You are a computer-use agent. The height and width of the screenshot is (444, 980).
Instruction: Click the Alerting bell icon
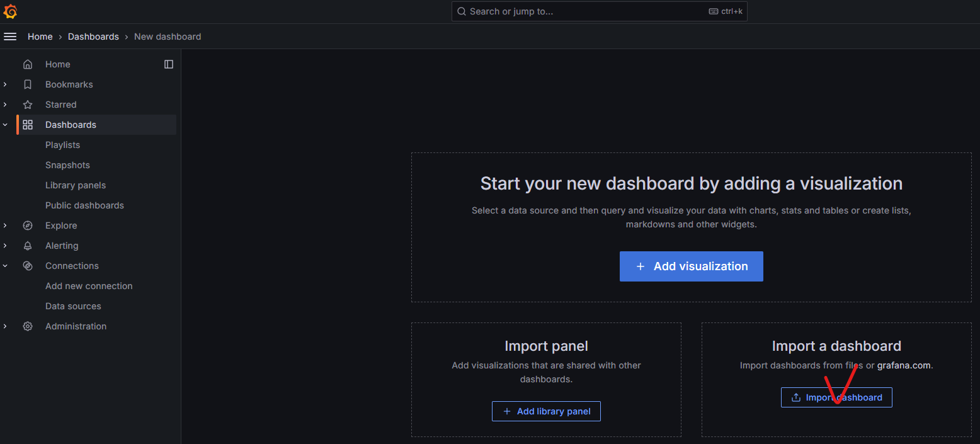click(x=28, y=245)
